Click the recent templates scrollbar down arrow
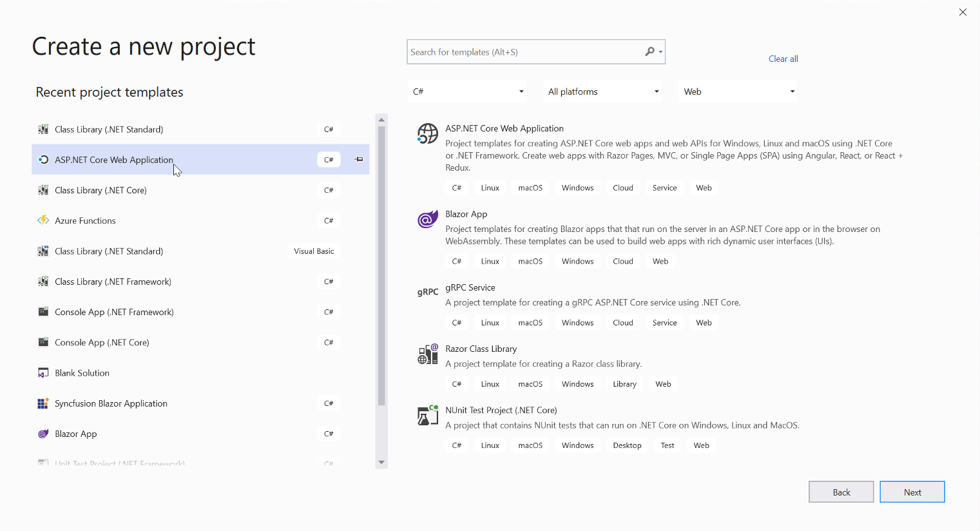The height and width of the screenshot is (531, 980). click(x=381, y=462)
